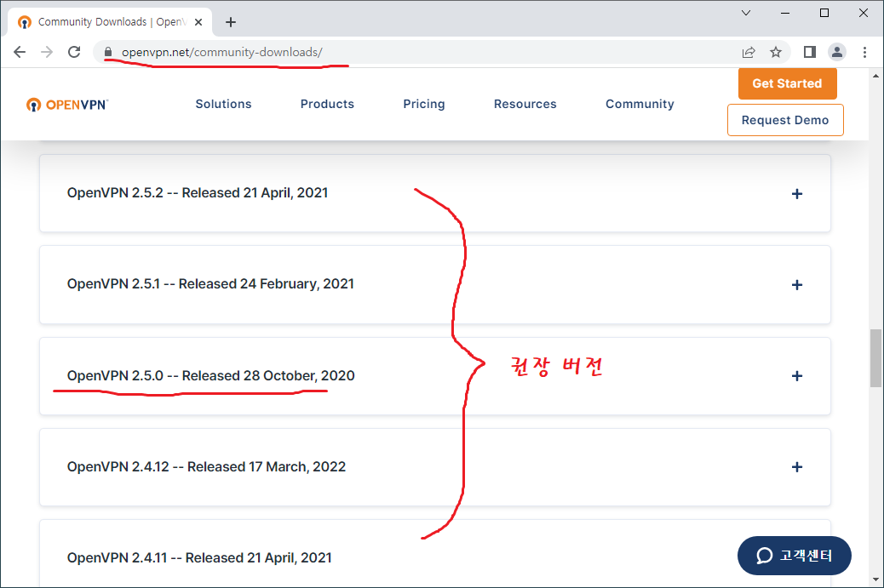The height and width of the screenshot is (588, 884).
Task: Open the 고객센터 chat button
Action: pos(794,556)
